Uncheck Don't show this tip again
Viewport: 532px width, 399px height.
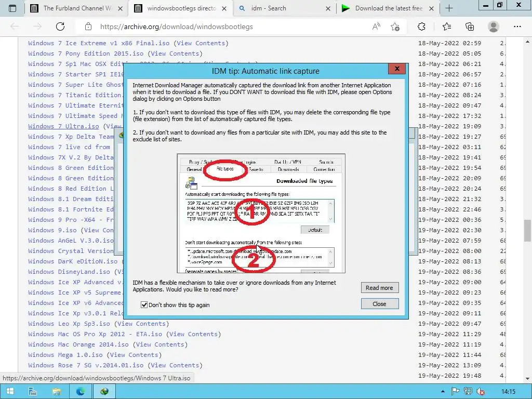(x=144, y=304)
